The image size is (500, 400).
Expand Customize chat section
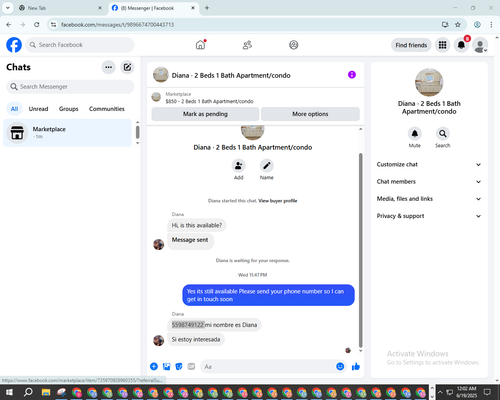click(429, 164)
